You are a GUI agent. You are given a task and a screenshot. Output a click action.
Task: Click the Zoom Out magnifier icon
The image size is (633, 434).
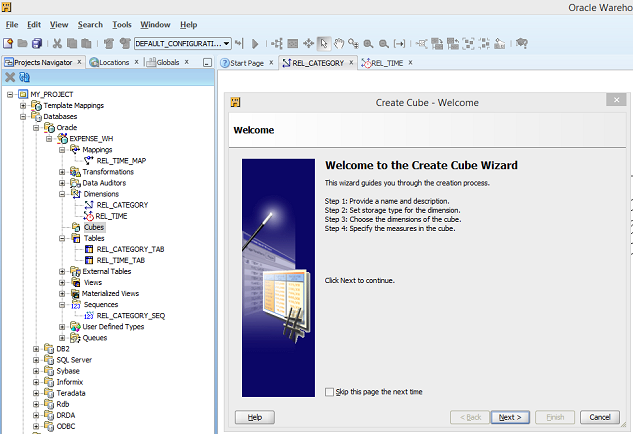384,44
